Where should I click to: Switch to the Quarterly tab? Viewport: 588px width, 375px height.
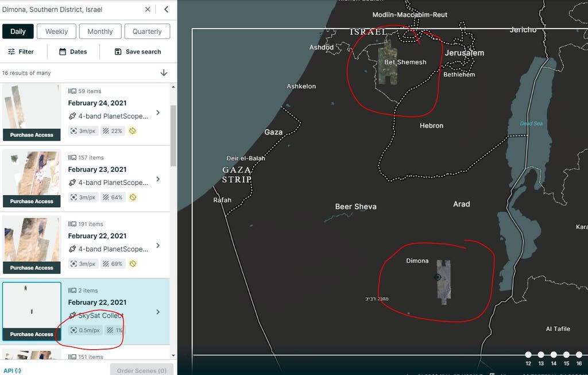[147, 32]
